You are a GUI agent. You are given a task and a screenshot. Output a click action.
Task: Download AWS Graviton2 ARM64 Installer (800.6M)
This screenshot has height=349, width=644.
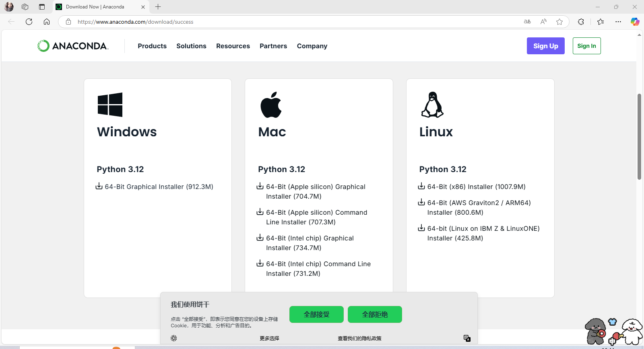(x=479, y=207)
